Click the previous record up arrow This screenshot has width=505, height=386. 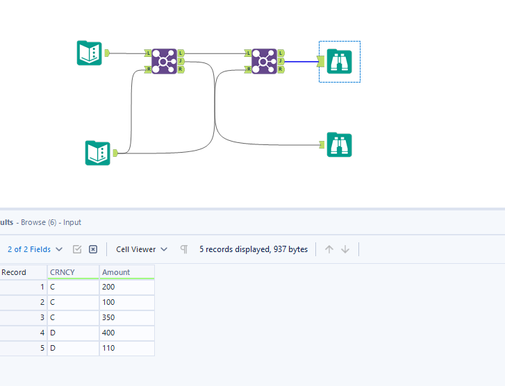point(329,249)
